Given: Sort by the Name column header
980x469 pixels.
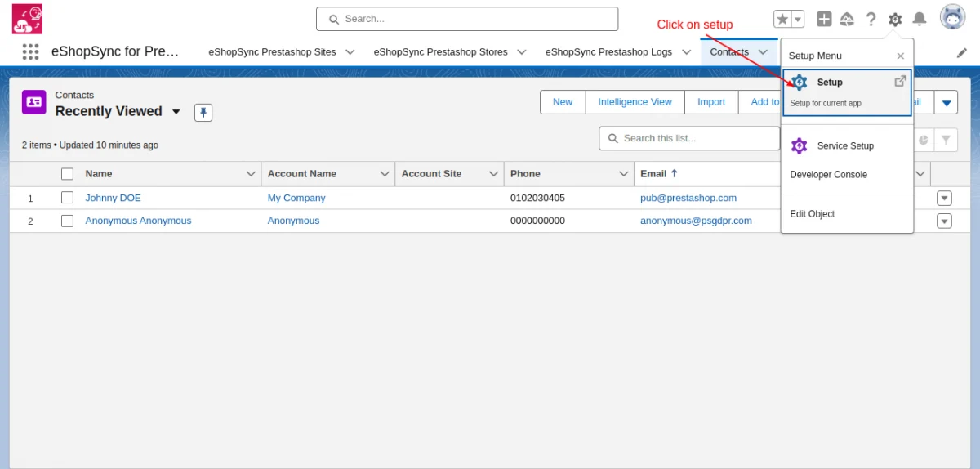Looking at the screenshot, I should coord(99,174).
